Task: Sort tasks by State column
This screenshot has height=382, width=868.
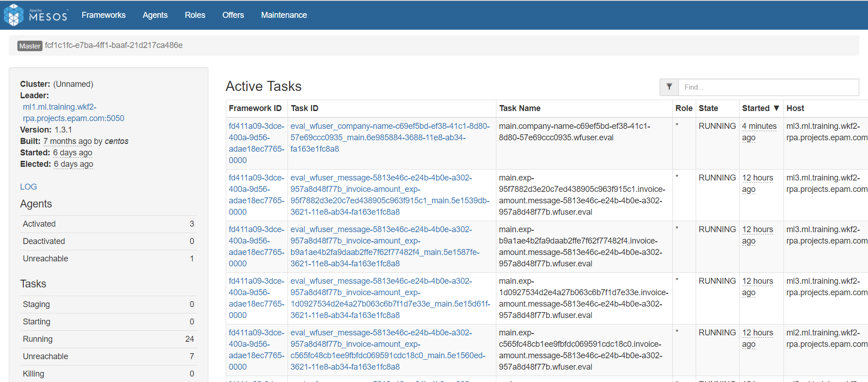Action: (708, 108)
